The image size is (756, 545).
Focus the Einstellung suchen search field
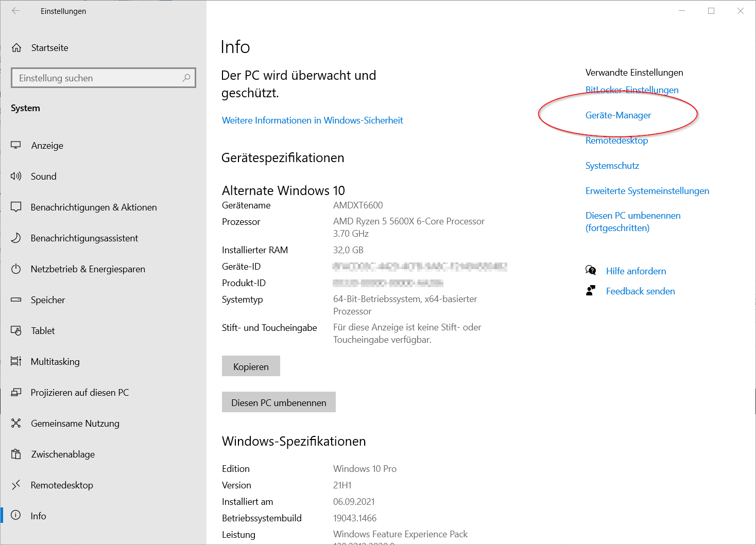[x=98, y=78]
